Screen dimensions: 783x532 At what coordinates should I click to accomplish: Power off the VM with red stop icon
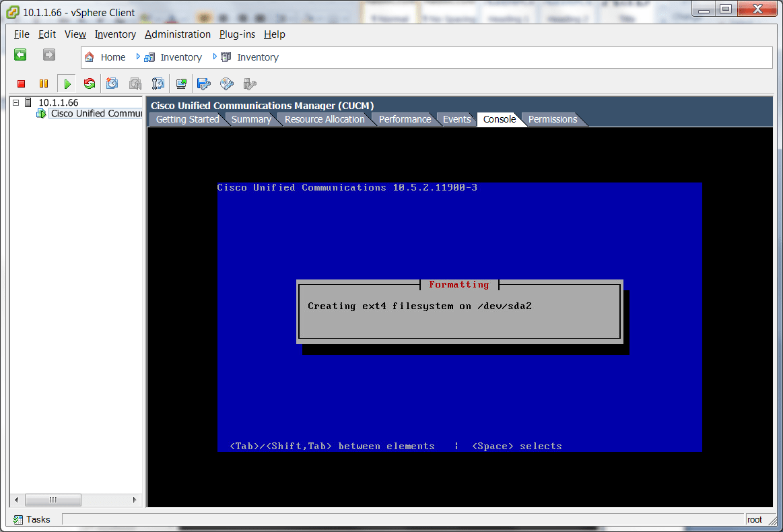(21, 84)
